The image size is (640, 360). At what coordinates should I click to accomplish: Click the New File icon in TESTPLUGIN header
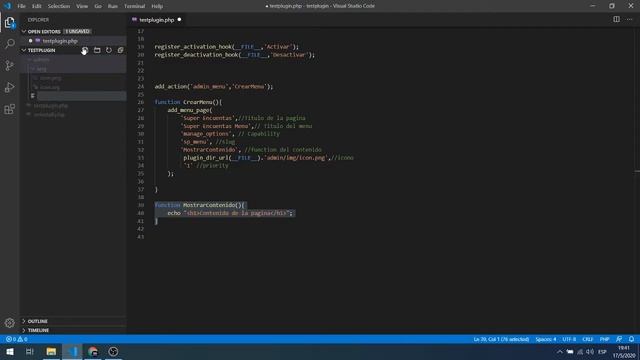84,50
